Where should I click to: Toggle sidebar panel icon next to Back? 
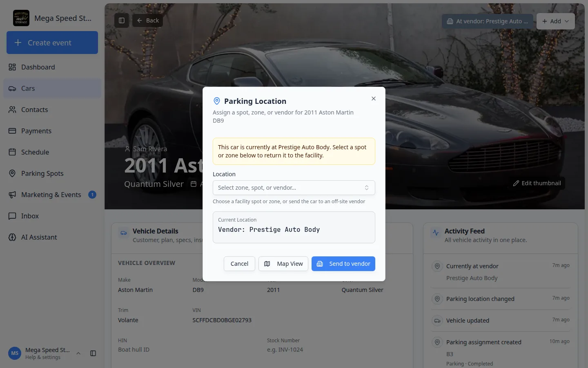pyautogui.click(x=122, y=20)
